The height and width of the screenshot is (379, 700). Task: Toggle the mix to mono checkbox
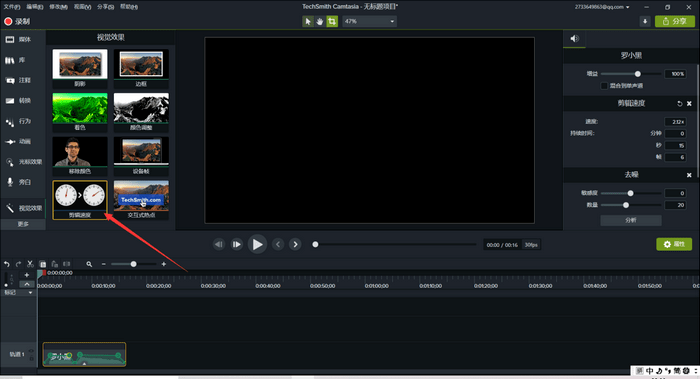point(604,86)
